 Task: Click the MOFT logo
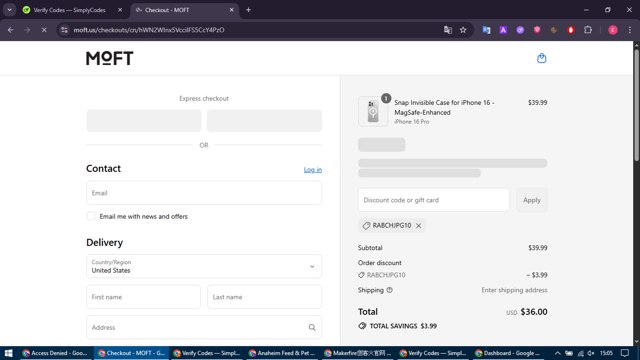tap(109, 58)
